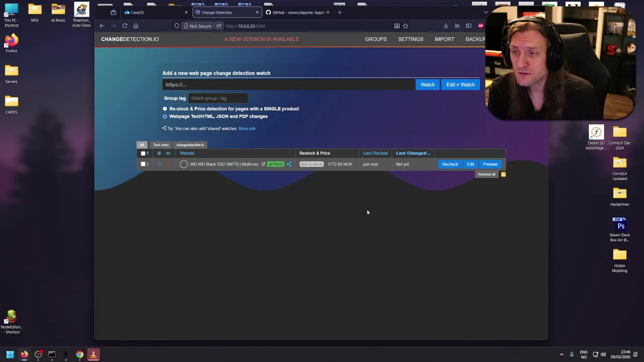Viewport: 644px width, 362px height.
Task: Click the CHANGEDETECTION.IO logo
Action: [130, 39]
